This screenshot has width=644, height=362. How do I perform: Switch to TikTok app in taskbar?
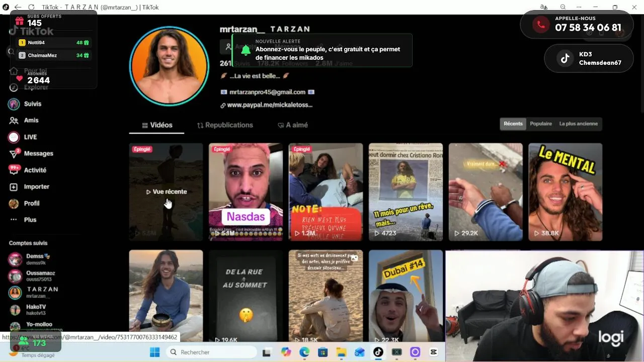pos(378,352)
